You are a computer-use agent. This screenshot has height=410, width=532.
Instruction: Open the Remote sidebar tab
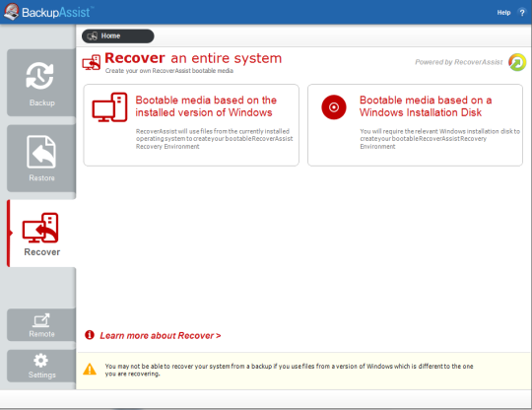pyautogui.click(x=41, y=325)
